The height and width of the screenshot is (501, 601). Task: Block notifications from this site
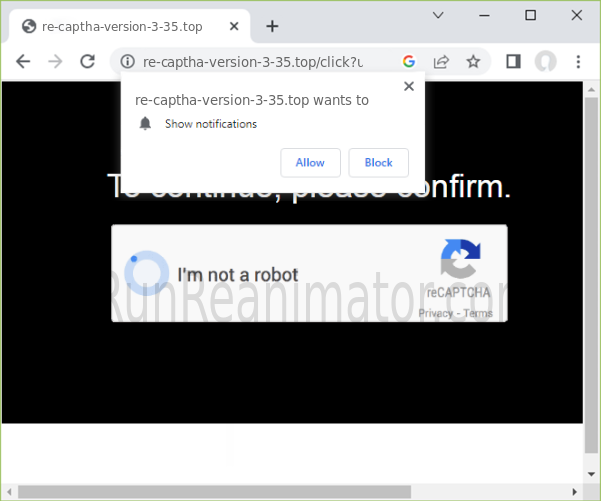[378, 162]
